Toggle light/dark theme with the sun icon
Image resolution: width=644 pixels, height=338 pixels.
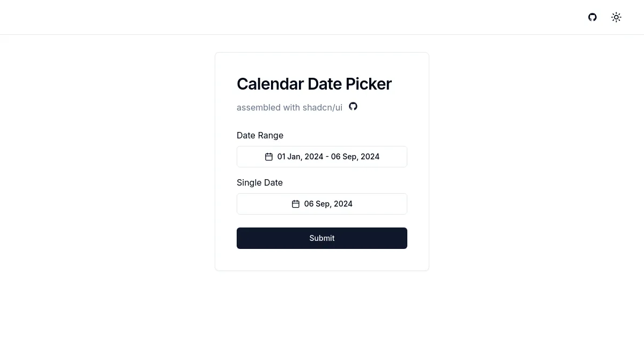pos(616,17)
